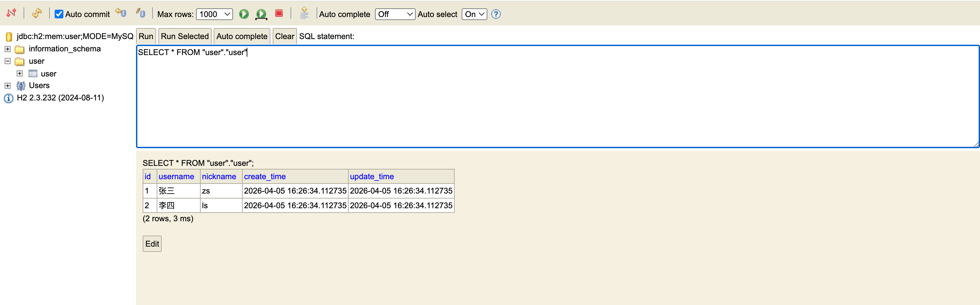Expand the information_schema node
Screen dimensions: 980x305
pyautogui.click(x=8, y=49)
